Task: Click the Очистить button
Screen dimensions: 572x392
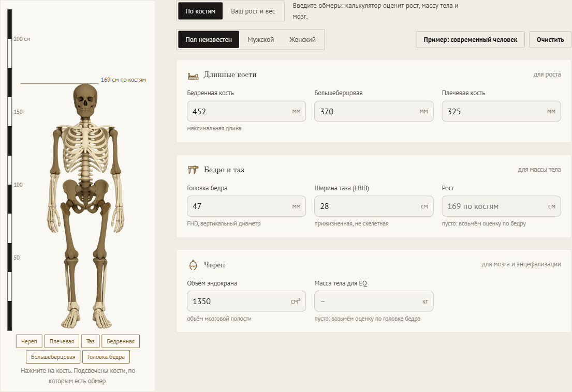Action: 550,39
